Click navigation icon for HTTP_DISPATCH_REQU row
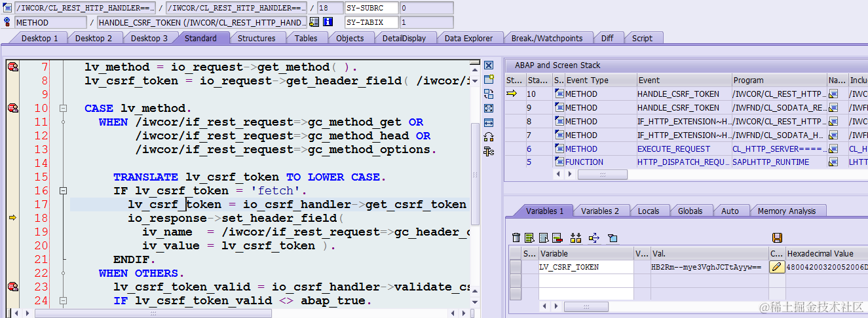Image resolution: width=868 pixels, height=318 pixels. tap(833, 162)
